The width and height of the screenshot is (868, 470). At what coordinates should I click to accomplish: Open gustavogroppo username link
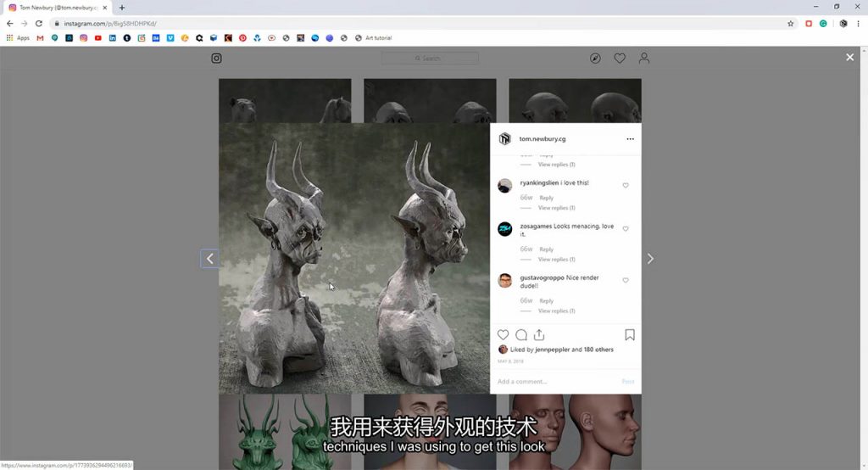(542, 277)
